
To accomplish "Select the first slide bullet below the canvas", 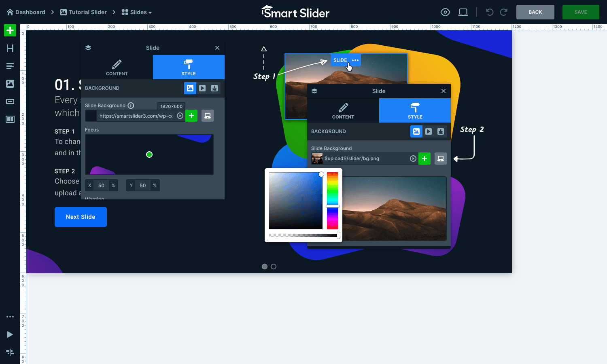I will coord(265,267).
